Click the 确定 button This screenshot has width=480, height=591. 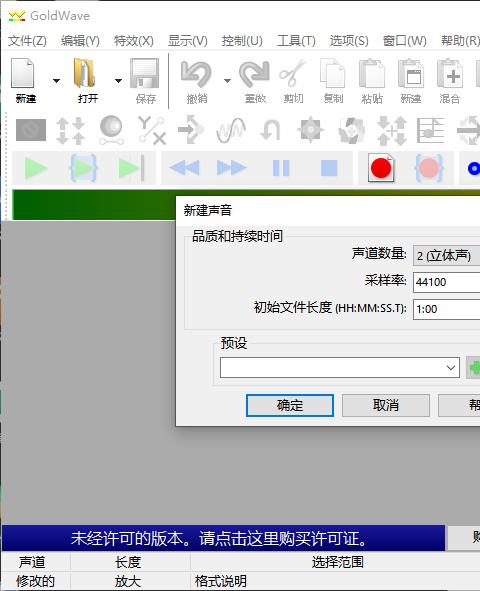click(290, 405)
